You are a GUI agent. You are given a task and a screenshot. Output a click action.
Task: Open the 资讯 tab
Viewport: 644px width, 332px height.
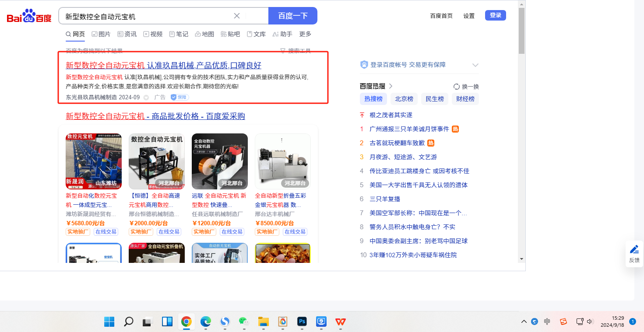click(127, 34)
